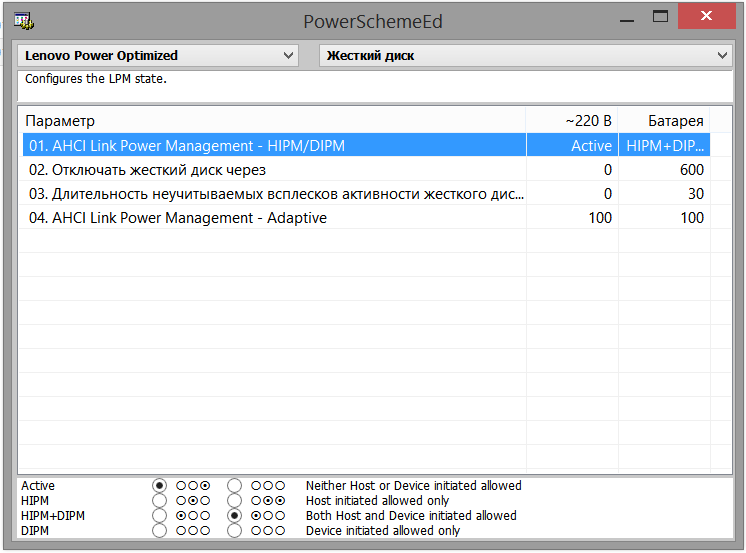The height and width of the screenshot is (553, 746).
Task: Click the Active option label
Action: point(38,486)
